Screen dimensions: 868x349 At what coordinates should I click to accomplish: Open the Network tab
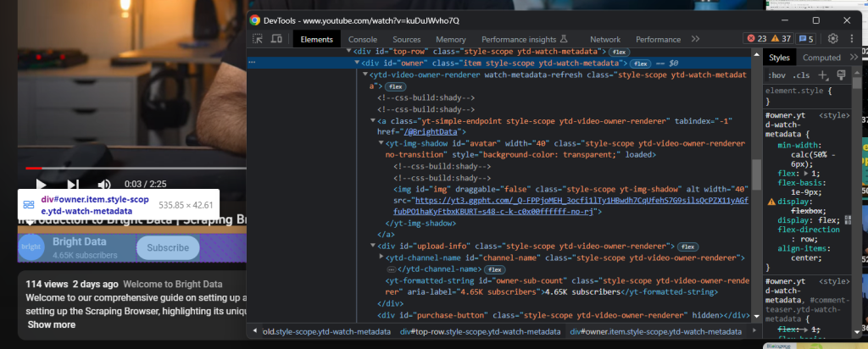[604, 39]
